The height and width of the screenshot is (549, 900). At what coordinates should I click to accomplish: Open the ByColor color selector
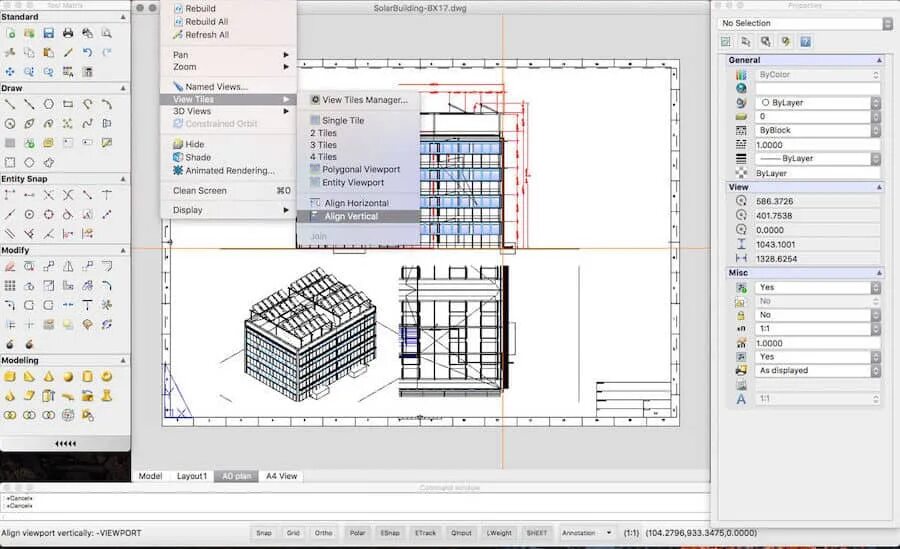[x=818, y=75]
